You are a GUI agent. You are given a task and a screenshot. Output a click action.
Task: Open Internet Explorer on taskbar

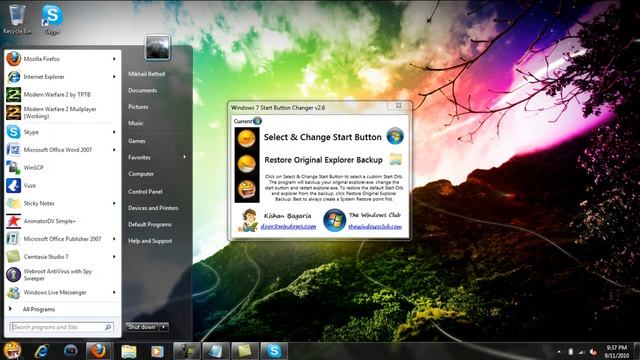[x=41, y=351]
